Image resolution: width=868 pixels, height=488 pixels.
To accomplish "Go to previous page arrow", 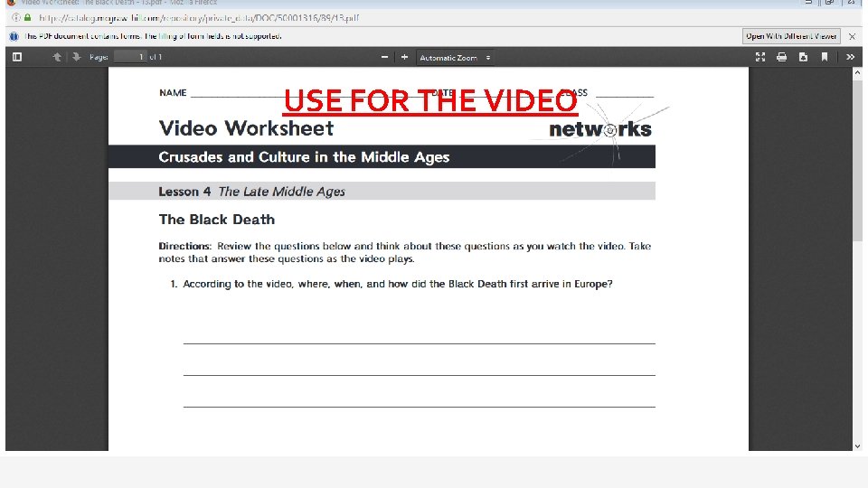I will tap(56, 57).
